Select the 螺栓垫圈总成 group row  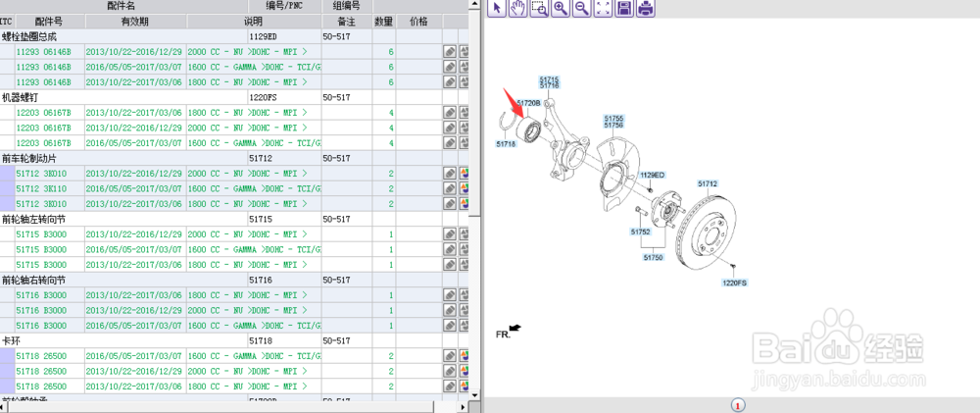234,37
